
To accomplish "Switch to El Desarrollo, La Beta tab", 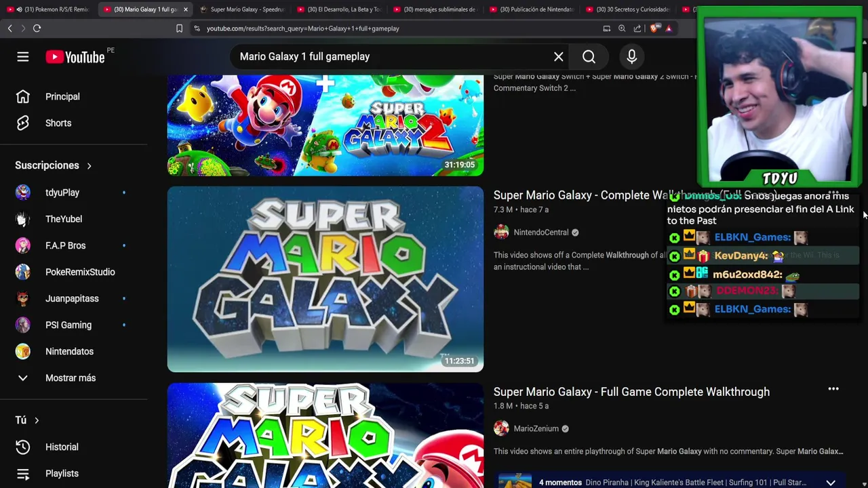I will click(x=339, y=9).
